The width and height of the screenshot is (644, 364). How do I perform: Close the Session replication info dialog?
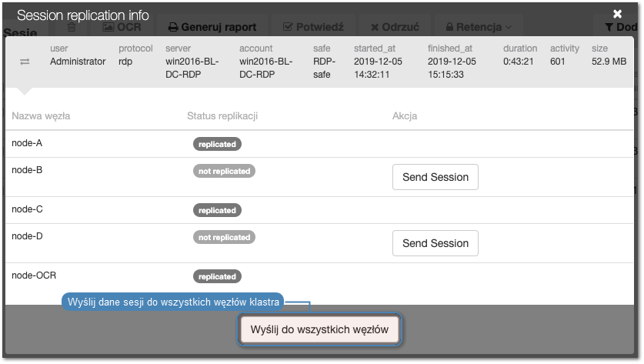[x=617, y=14]
